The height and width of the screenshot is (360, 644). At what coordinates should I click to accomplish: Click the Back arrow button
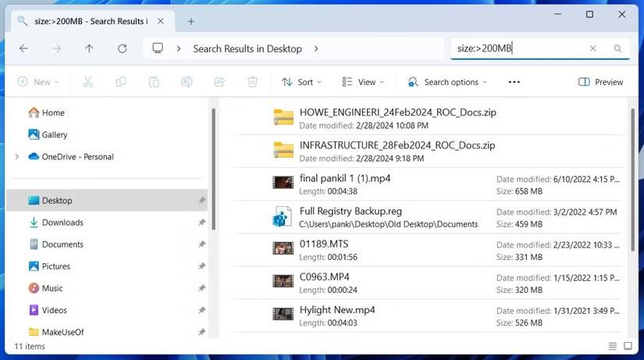(x=23, y=48)
